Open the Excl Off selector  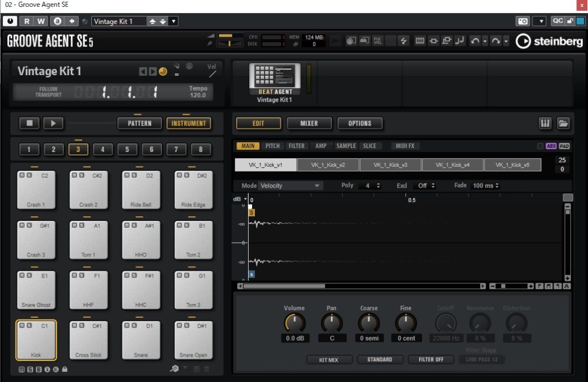tap(425, 186)
